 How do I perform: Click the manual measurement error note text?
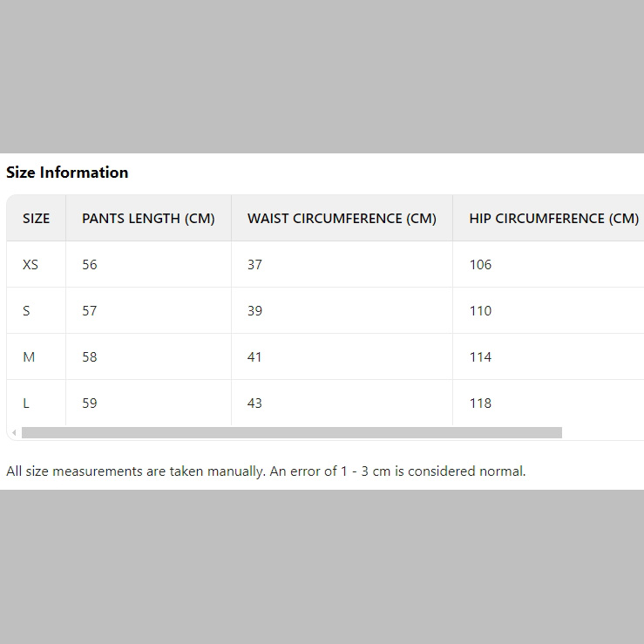(x=266, y=471)
